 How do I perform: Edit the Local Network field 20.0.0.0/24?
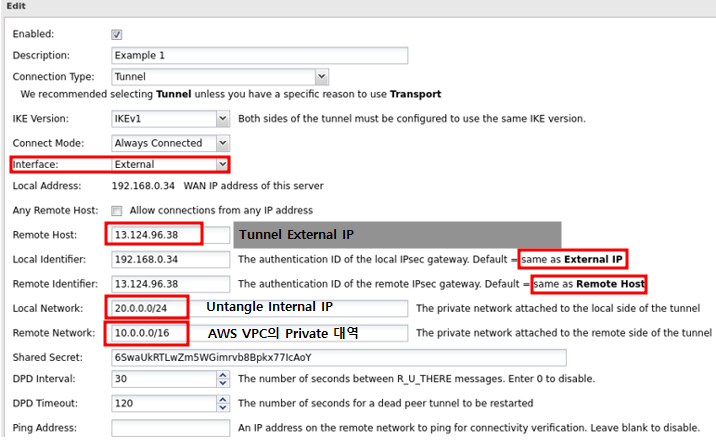click(x=259, y=308)
